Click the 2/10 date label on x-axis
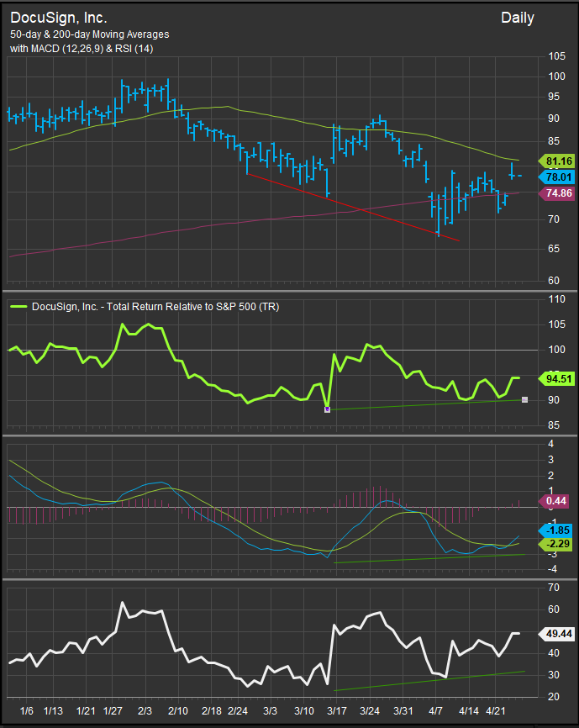This screenshot has height=728, width=579. 177,711
